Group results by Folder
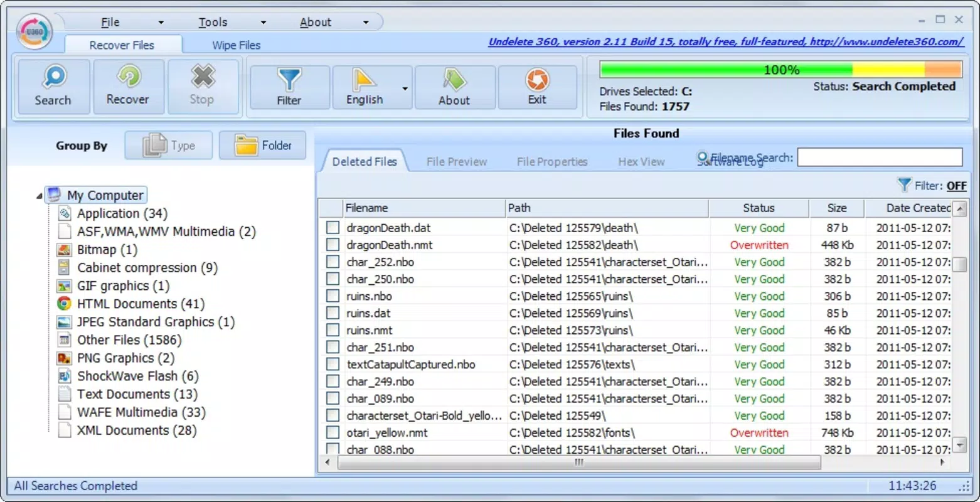The height and width of the screenshot is (502, 980). point(262,146)
